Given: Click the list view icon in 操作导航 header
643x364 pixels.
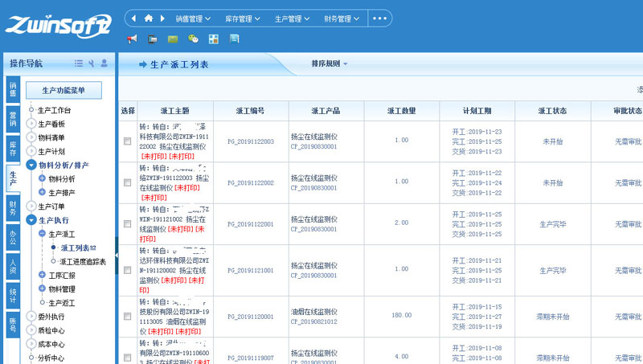Looking at the screenshot, I should click(x=79, y=63).
